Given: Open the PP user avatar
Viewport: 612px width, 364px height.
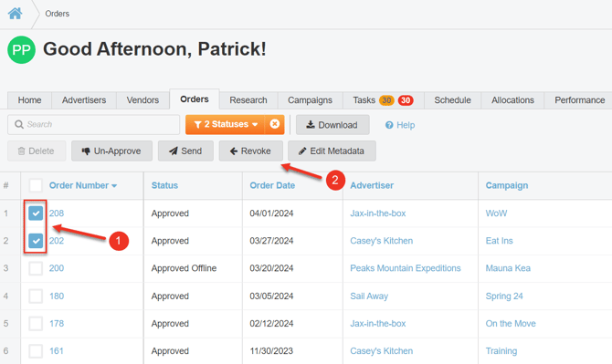Looking at the screenshot, I should tap(22, 49).
